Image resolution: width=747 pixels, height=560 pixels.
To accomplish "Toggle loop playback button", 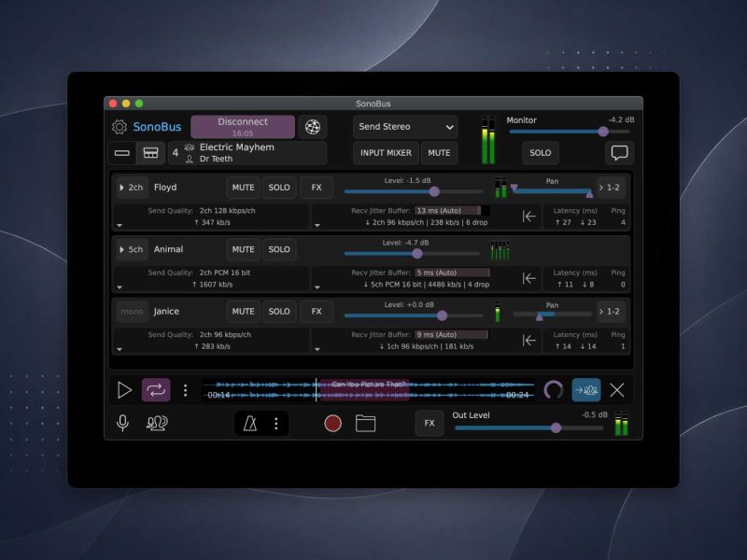I will [x=156, y=390].
